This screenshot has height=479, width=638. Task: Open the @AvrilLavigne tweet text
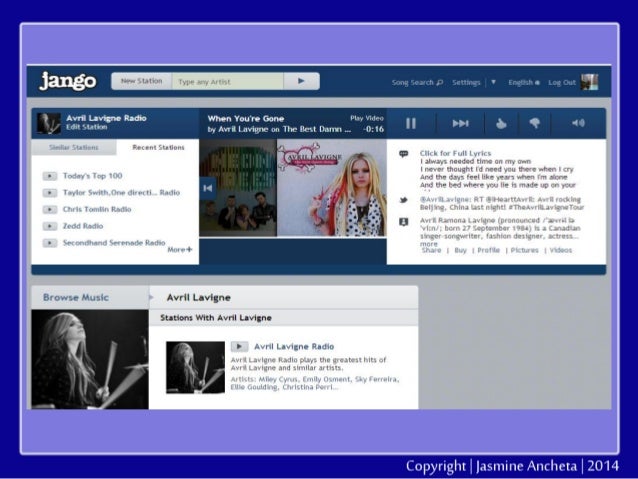[x=502, y=203]
